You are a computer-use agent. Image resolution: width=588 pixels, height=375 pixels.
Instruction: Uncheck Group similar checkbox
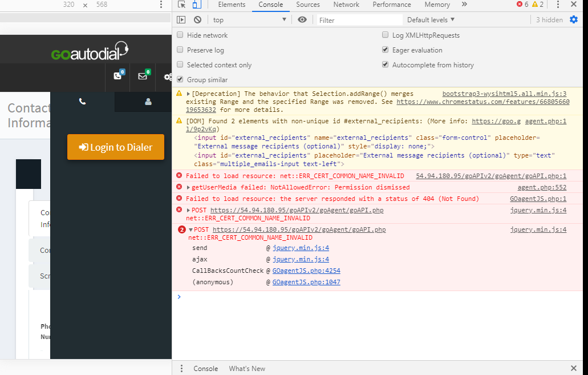pyautogui.click(x=180, y=79)
